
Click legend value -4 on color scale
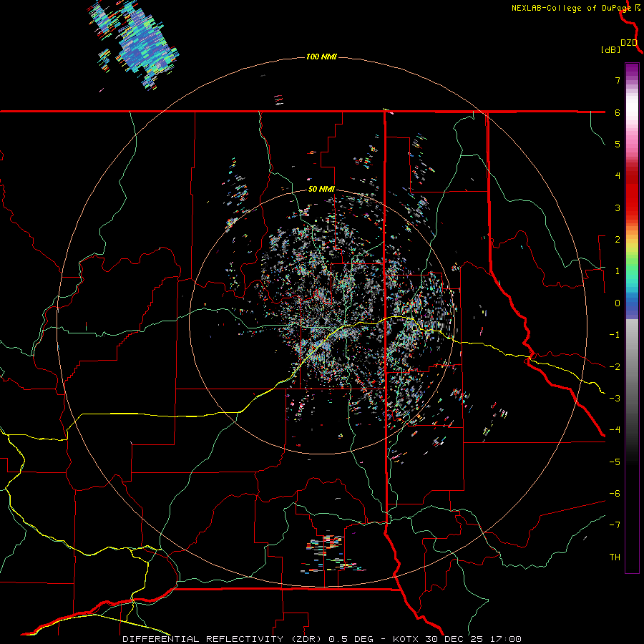coord(615,430)
